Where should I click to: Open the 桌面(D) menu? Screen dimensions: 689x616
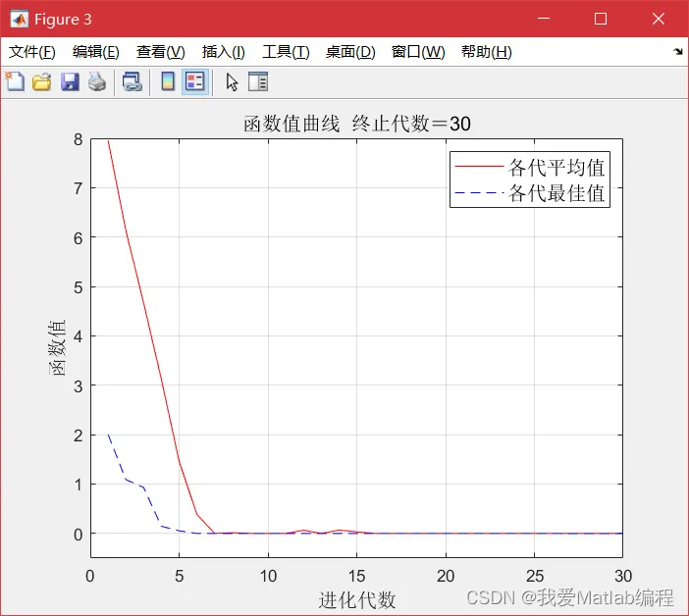click(x=350, y=52)
